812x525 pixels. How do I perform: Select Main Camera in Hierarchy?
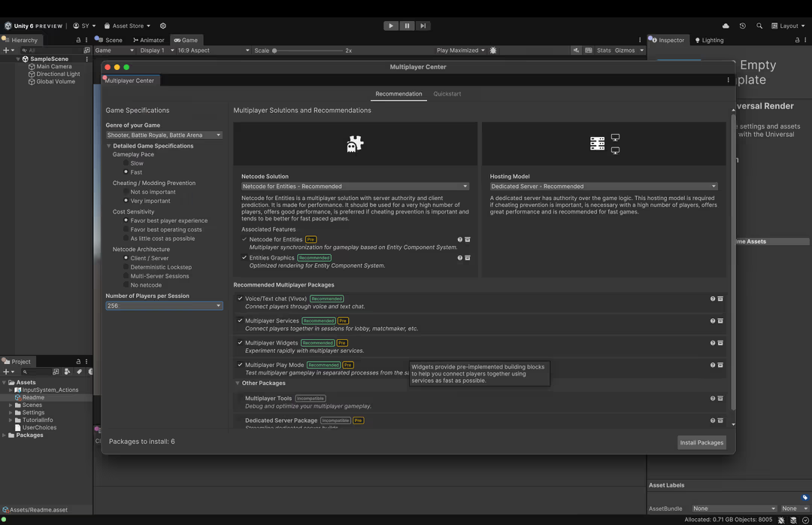click(54, 66)
